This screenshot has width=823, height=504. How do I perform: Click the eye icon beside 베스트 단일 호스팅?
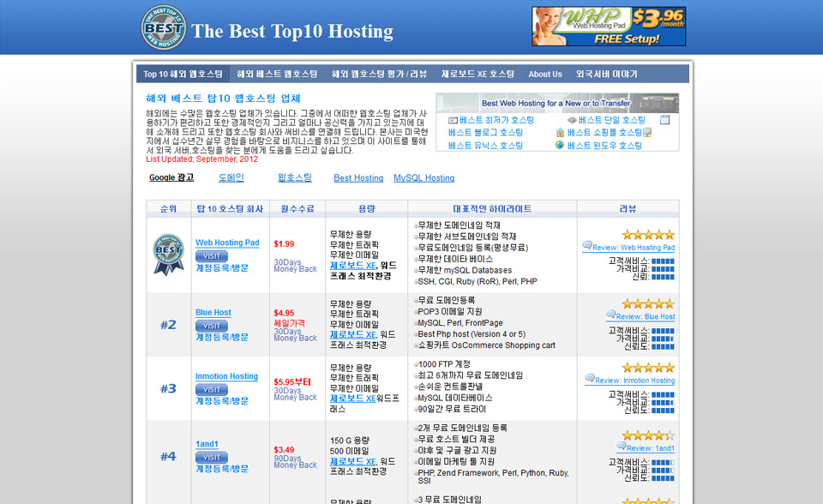572,121
